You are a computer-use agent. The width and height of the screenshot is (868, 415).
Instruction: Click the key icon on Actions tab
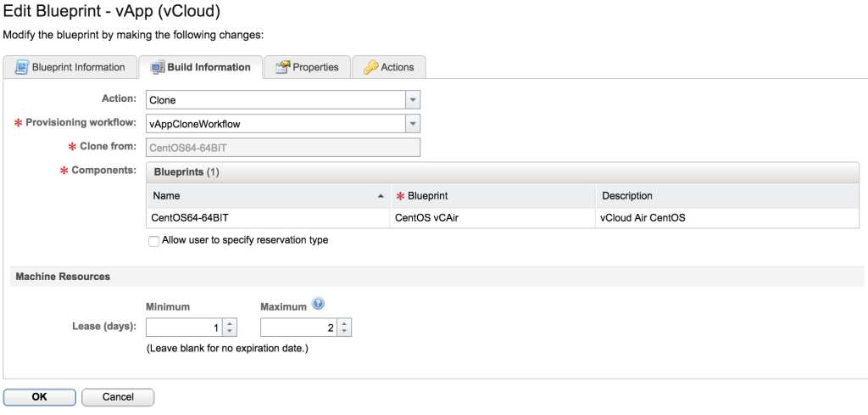pyautogui.click(x=370, y=67)
